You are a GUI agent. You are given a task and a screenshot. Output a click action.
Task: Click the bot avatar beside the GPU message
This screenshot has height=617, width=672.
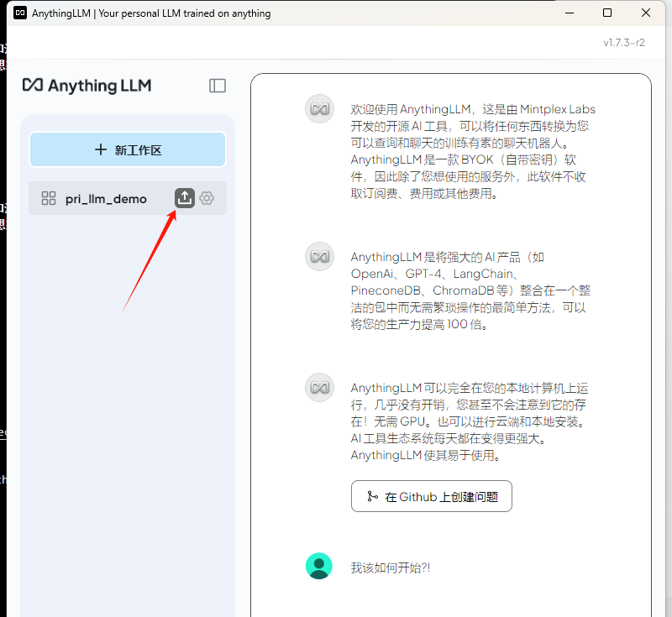[x=319, y=387]
